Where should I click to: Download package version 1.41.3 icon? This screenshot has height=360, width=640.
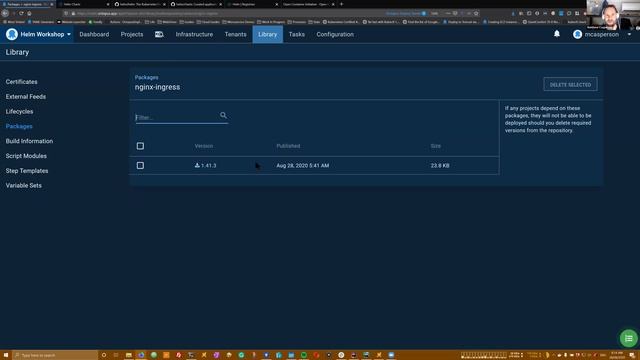(197, 165)
